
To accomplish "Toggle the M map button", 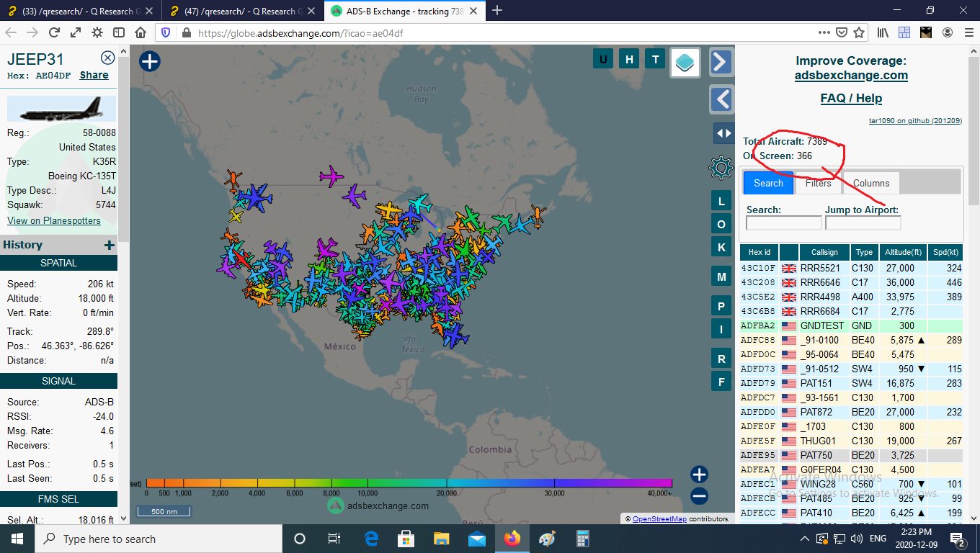I will tap(721, 276).
